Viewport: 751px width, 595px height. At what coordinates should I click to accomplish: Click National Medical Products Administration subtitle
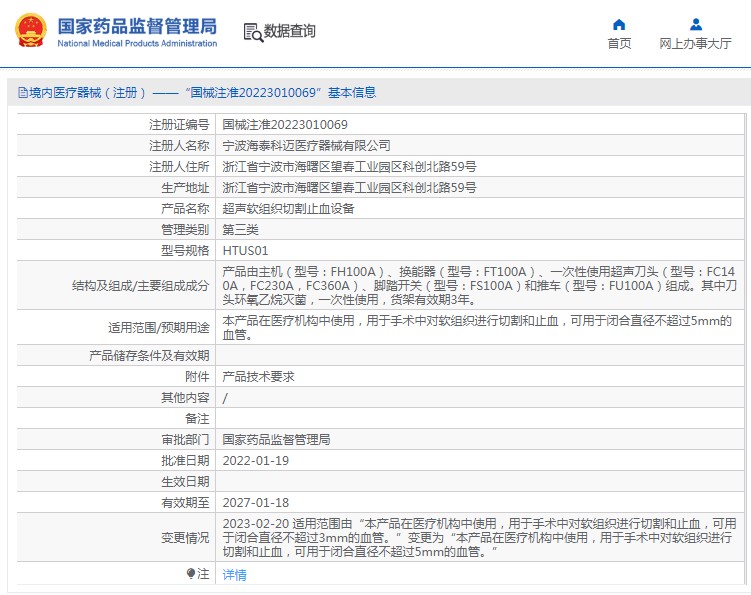(x=137, y=44)
